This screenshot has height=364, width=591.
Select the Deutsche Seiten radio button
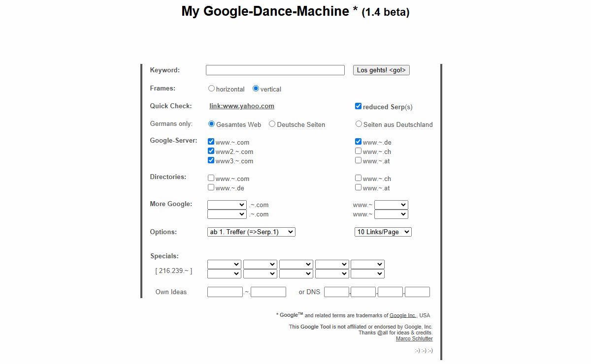272,124
